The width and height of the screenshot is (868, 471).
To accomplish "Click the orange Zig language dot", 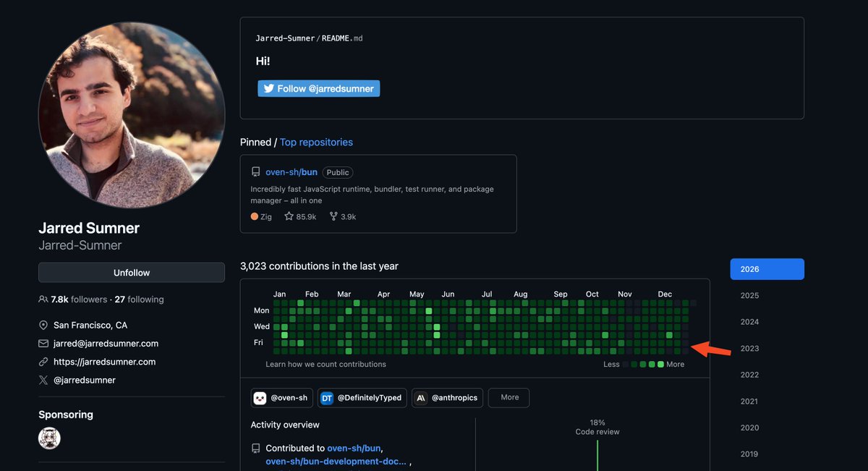I will (x=255, y=216).
